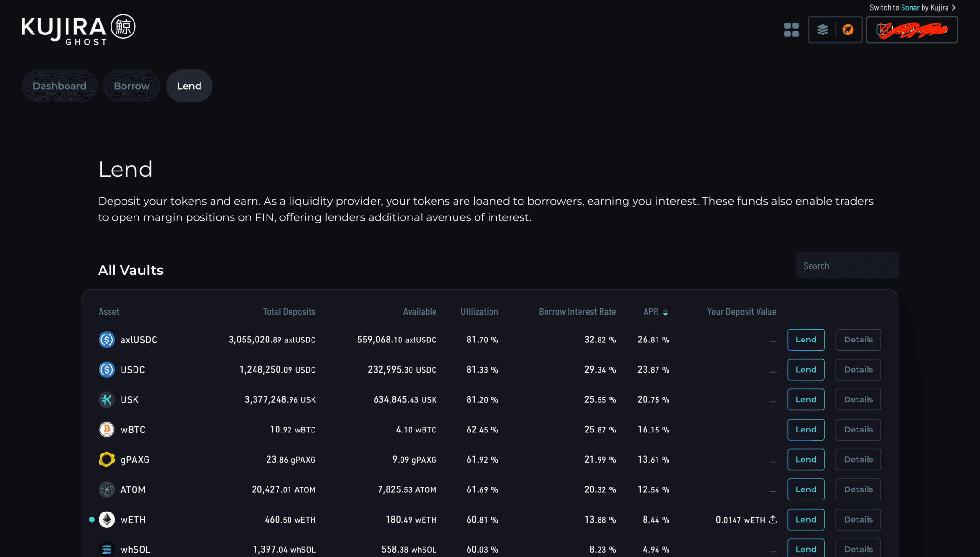Viewport: 980px width, 557px height.
Task: Click the wBTC bitcoin icon
Action: [107, 430]
